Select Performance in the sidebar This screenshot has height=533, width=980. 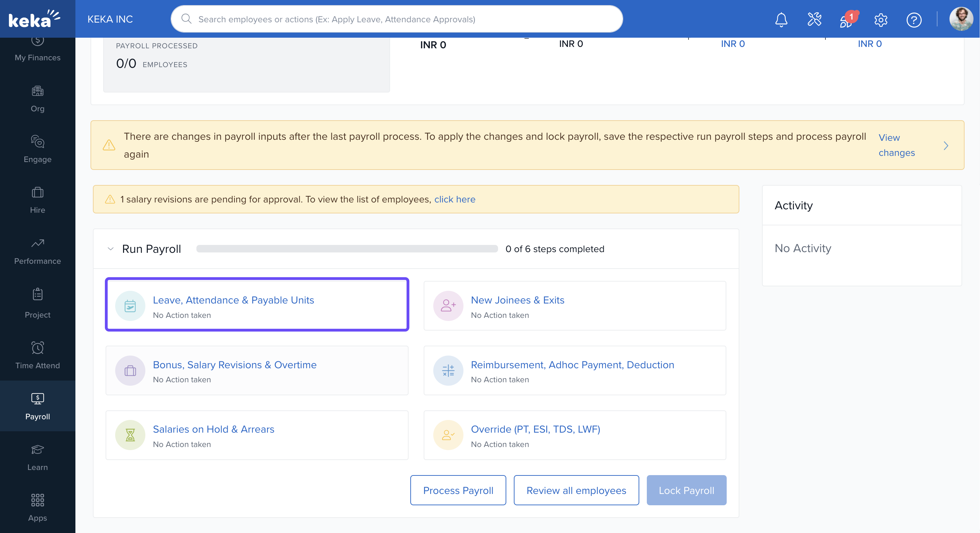pyautogui.click(x=37, y=251)
